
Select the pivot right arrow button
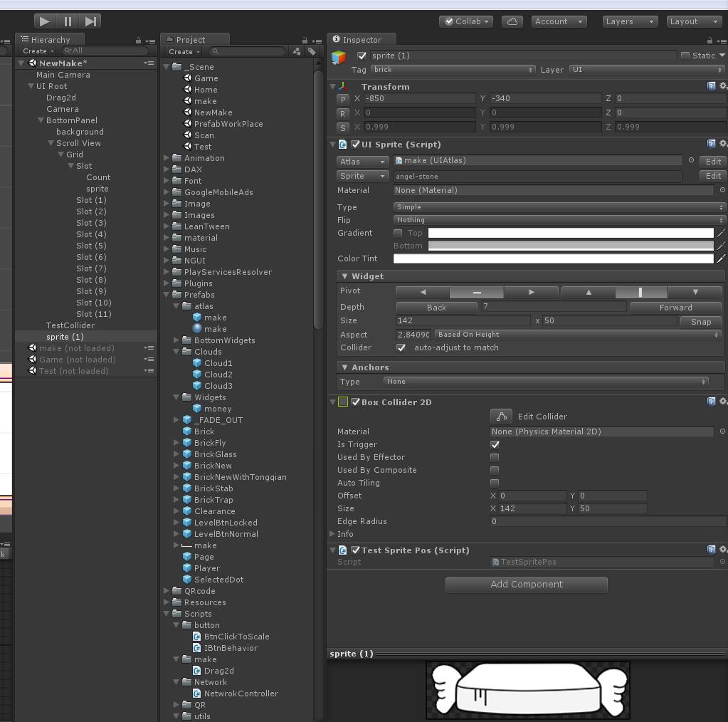(531, 292)
